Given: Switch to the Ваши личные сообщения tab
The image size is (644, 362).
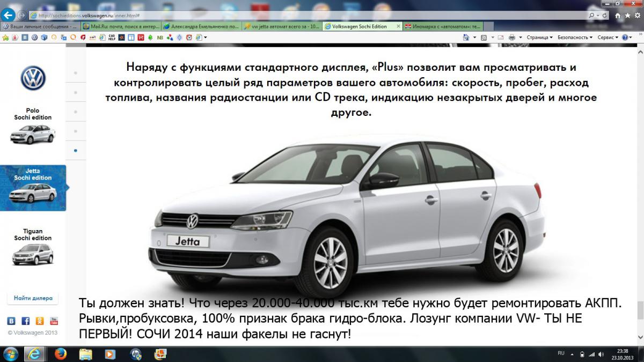Looking at the screenshot, I should pos(41,26).
